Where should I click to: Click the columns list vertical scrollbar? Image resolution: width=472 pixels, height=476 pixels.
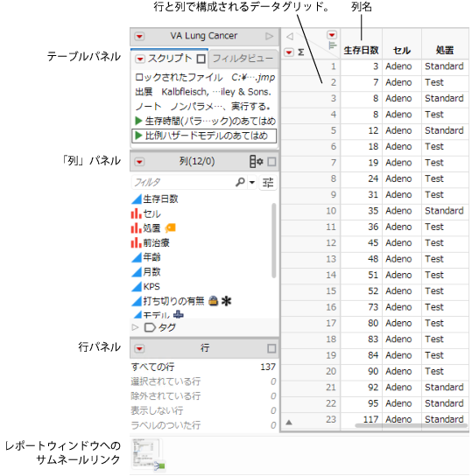274,241
